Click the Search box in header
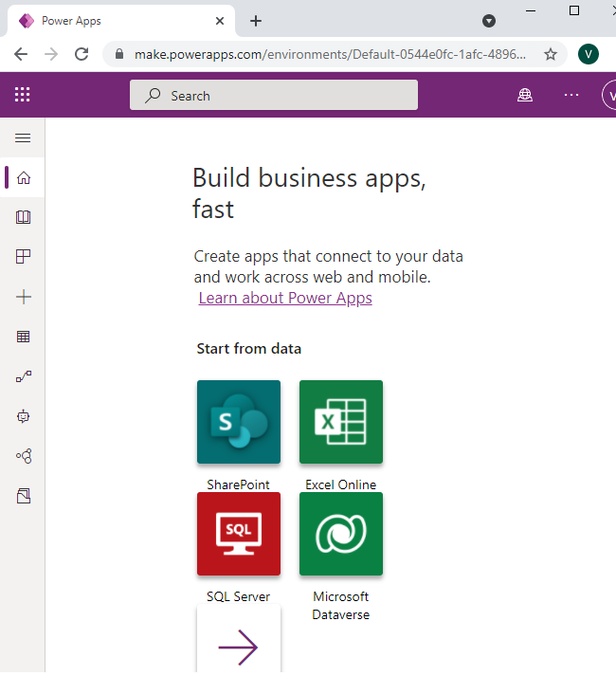 coord(274,95)
